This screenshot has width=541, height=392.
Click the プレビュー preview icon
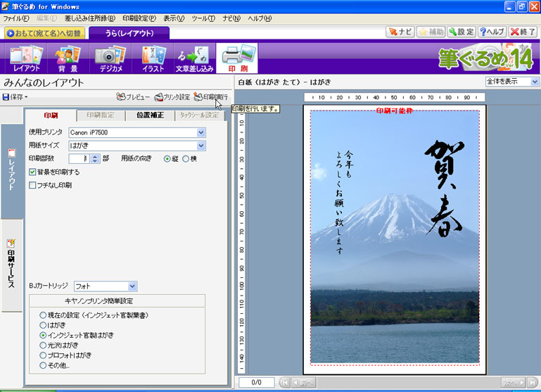[x=133, y=96]
